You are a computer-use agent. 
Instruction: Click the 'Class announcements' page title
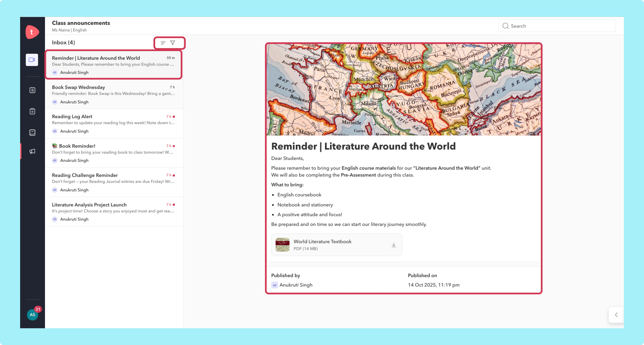(81, 23)
